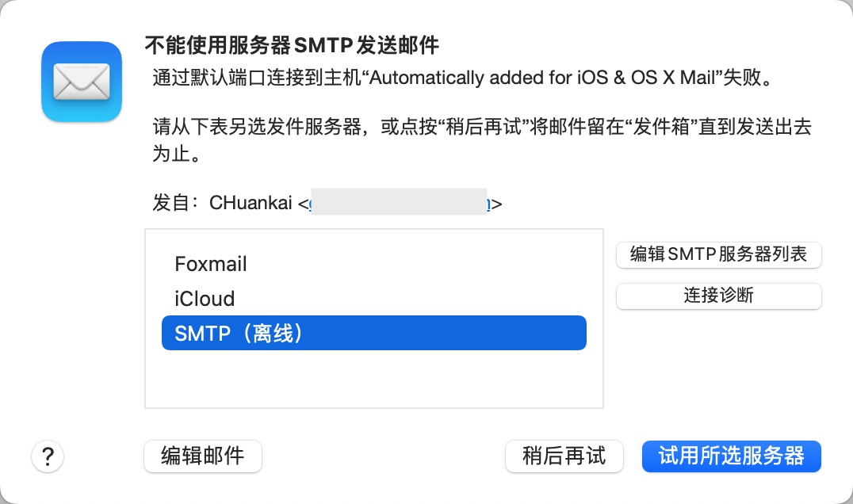
Task: Open help with the question mark button
Action: point(48,456)
